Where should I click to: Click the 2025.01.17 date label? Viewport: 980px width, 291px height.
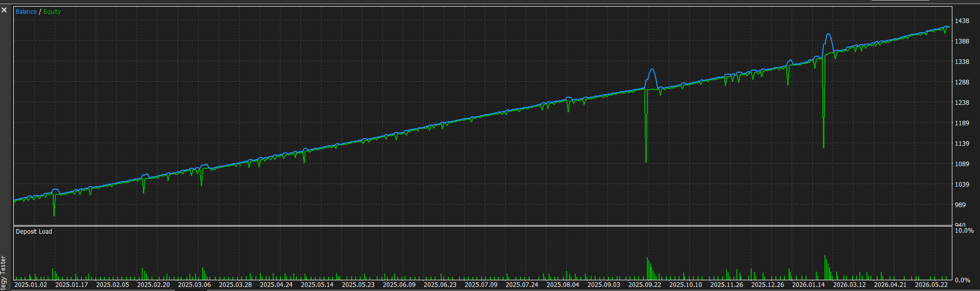(72, 285)
